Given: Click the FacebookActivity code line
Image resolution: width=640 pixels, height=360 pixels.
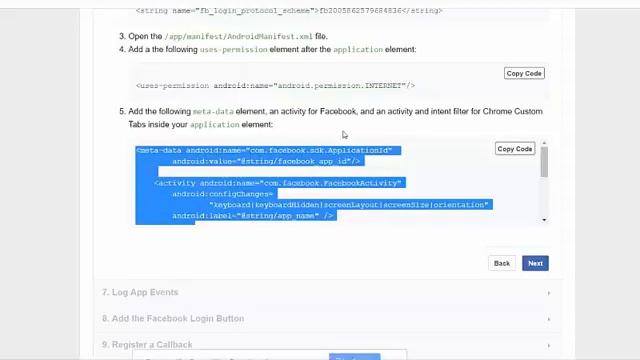Looking at the screenshot, I should (x=278, y=183).
